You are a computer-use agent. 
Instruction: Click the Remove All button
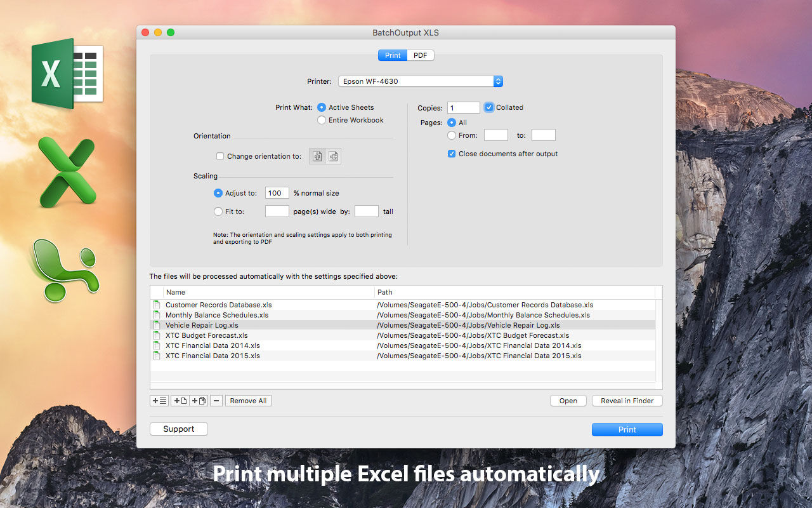pos(248,401)
